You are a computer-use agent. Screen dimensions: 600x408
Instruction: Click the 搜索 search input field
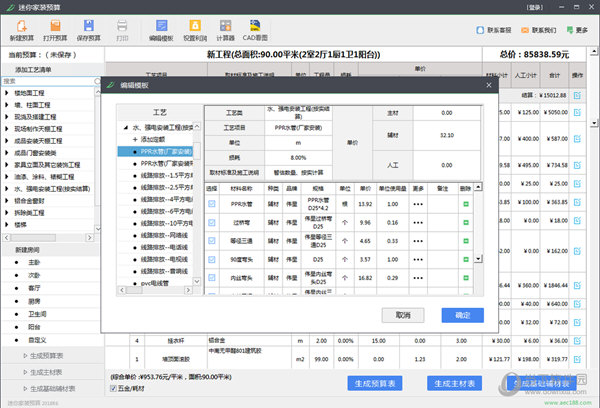coord(48,81)
